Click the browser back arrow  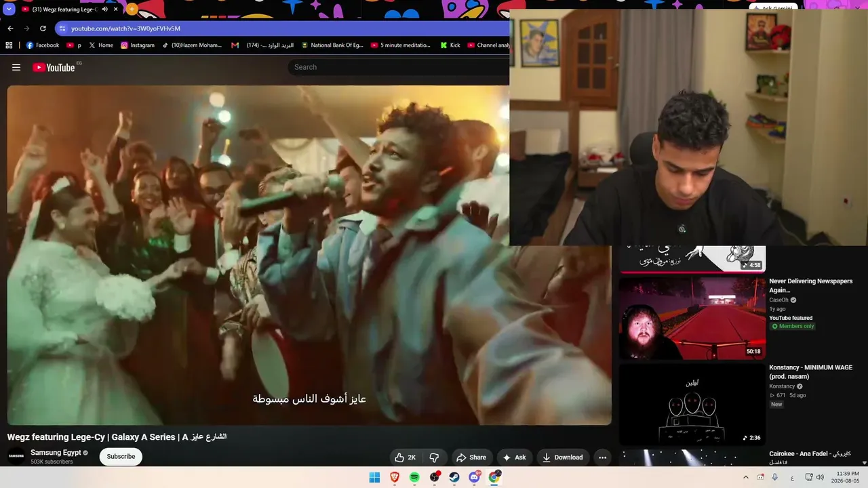tap(10, 28)
